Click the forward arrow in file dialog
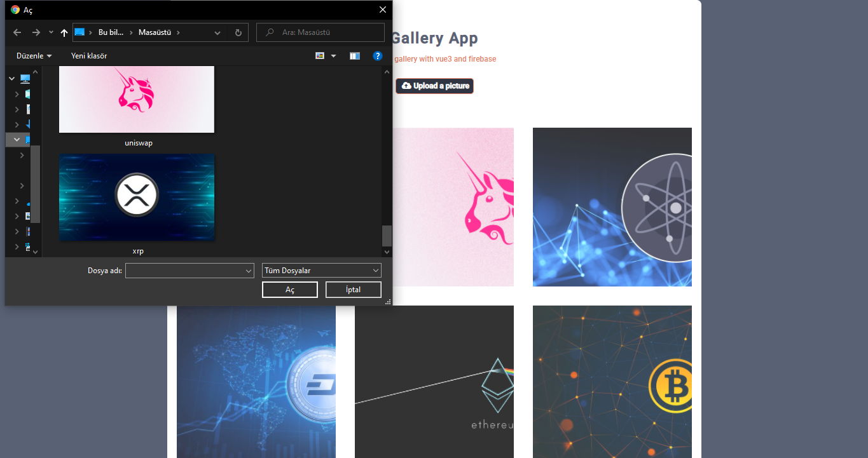Image resolution: width=868 pixels, height=458 pixels. [36, 32]
